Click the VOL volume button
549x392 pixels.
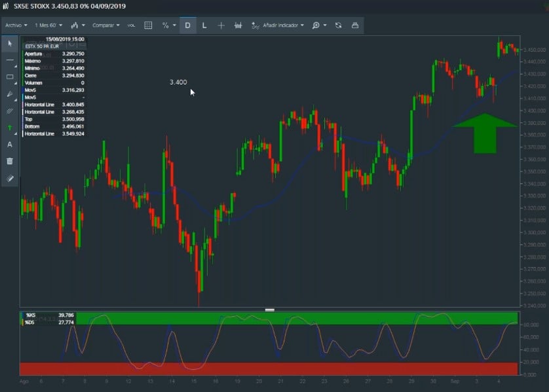[x=131, y=26]
